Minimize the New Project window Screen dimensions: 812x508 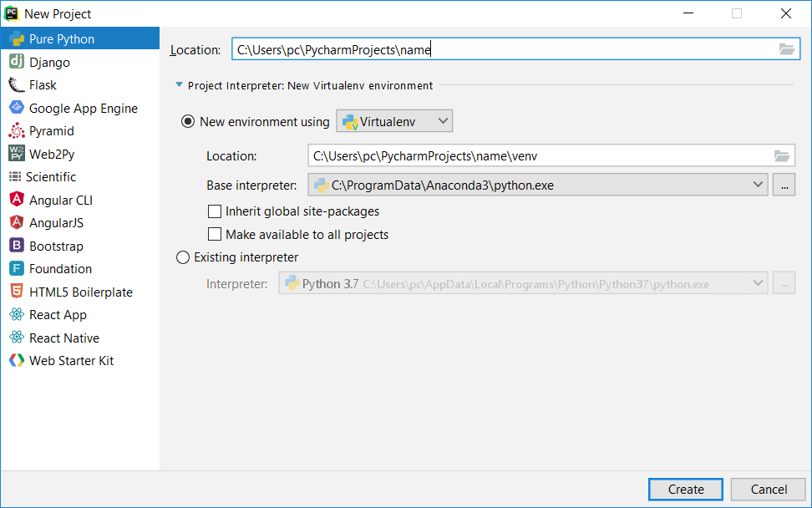(x=688, y=13)
